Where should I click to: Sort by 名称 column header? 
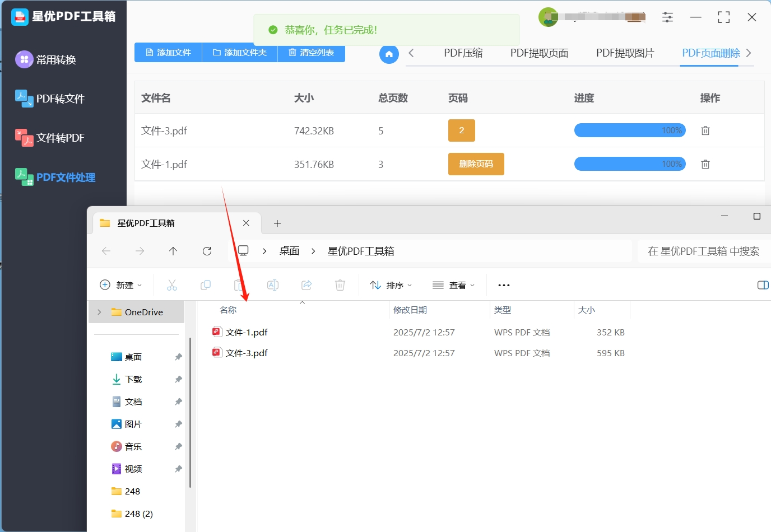pyautogui.click(x=228, y=310)
